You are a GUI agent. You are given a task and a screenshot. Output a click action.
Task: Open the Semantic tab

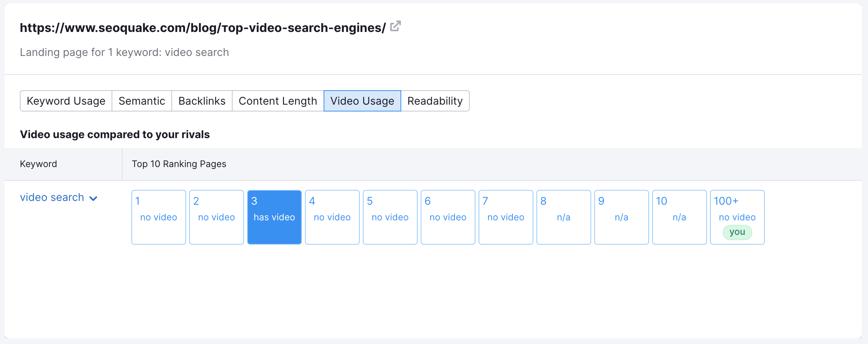click(142, 101)
